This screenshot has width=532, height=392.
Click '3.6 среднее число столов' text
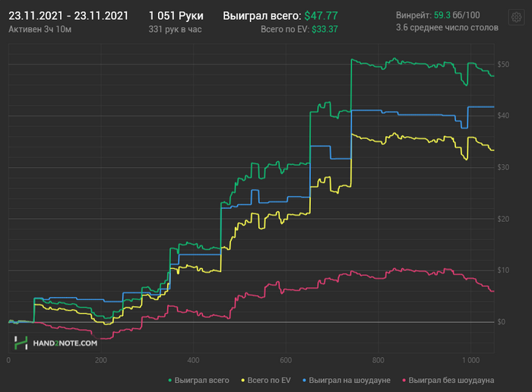pos(447,27)
